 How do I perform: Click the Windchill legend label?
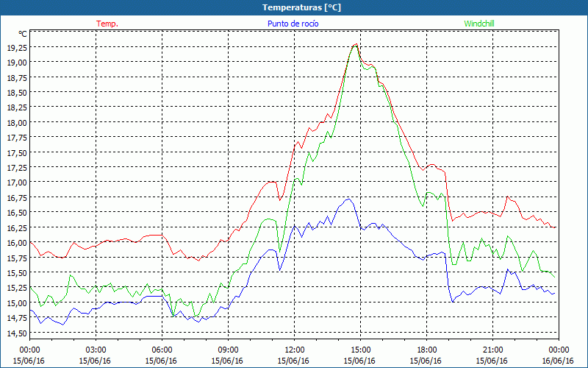479,24
